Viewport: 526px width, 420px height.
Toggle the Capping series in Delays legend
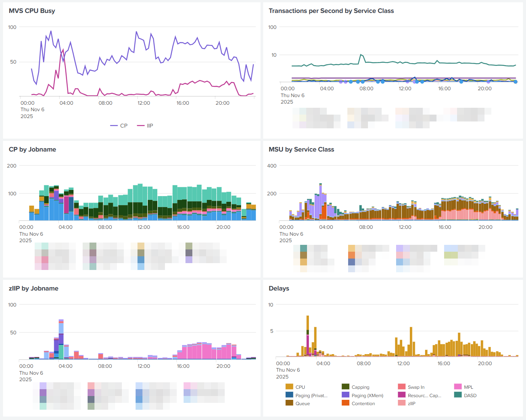[356, 387]
